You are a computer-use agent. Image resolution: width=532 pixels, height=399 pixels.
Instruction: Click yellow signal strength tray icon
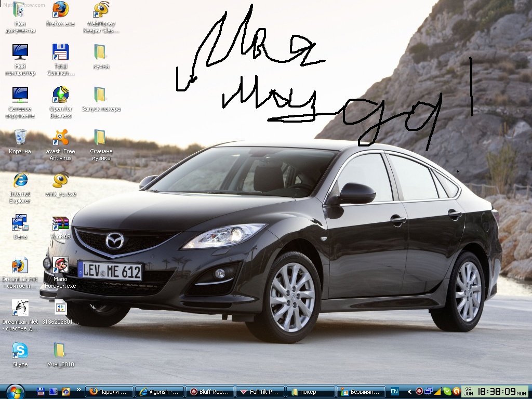438,392
